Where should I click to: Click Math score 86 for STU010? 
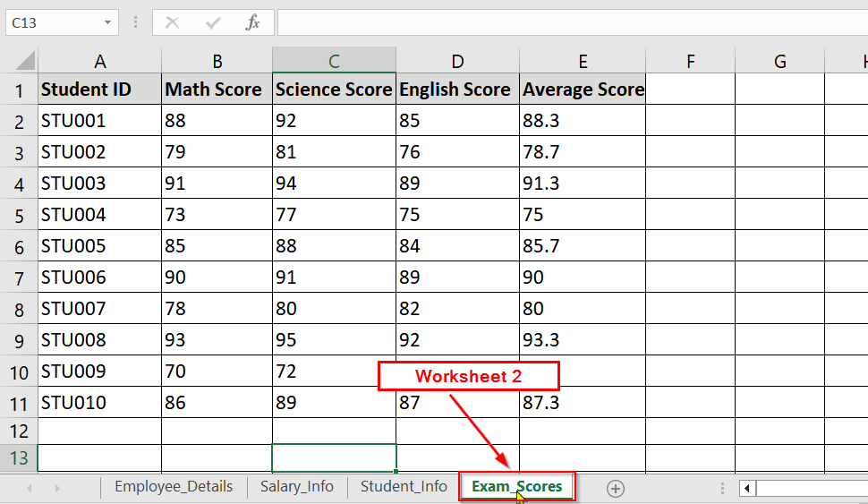217,403
